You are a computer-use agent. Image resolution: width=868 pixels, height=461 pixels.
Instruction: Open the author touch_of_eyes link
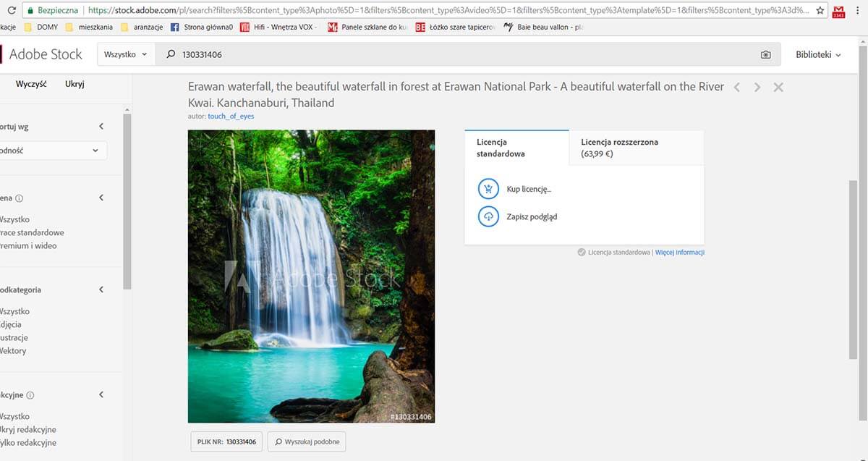231,116
